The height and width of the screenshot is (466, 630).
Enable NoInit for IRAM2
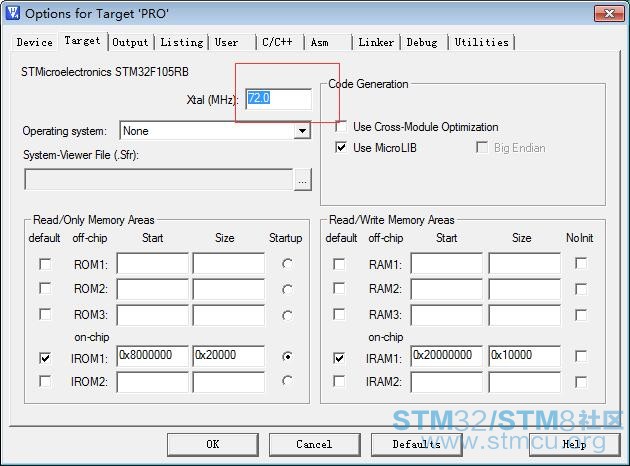(x=581, y=382)
